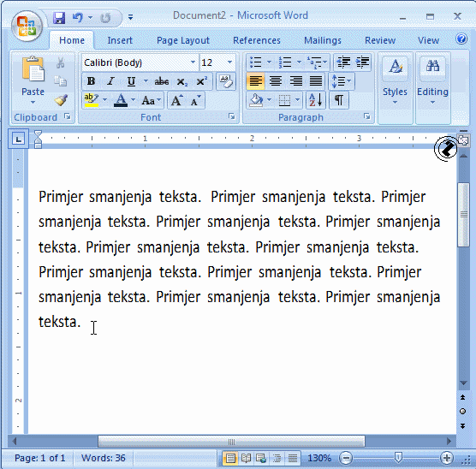
Task: Toggle bold formatting
Action: [91, 81]
